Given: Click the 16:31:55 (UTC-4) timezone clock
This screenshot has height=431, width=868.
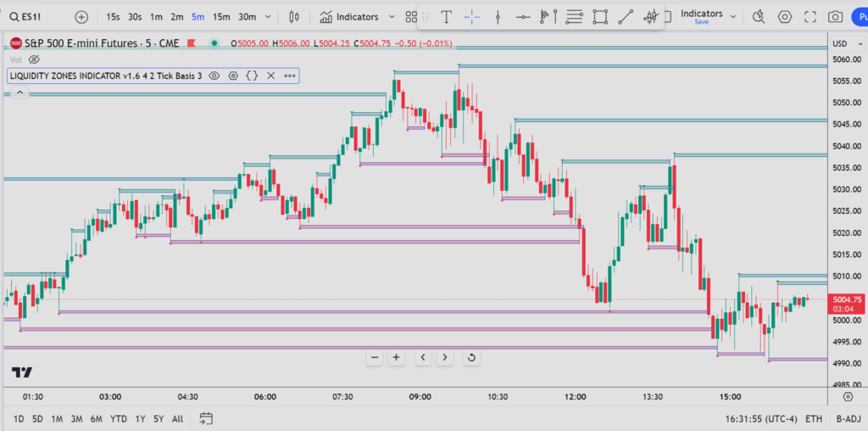Looking at the screenshot, I should pos(761,419).
